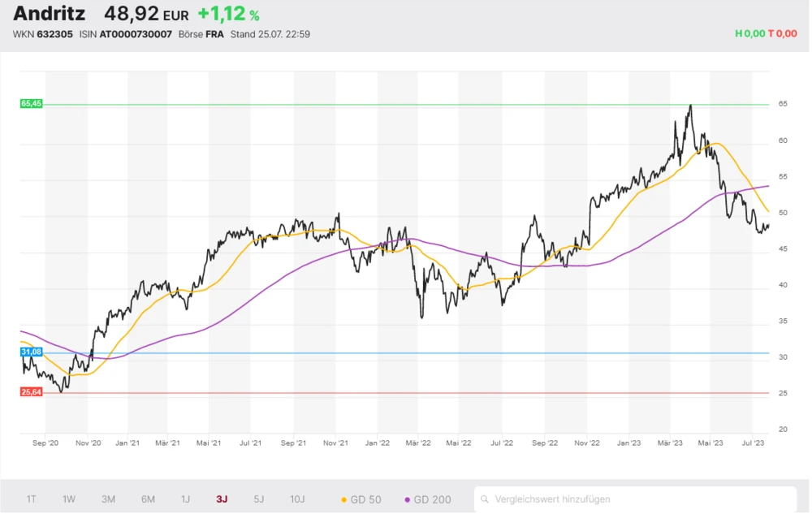Click the active 3J range tab
This screenshot has width=812, height=514.
[222, 499]
